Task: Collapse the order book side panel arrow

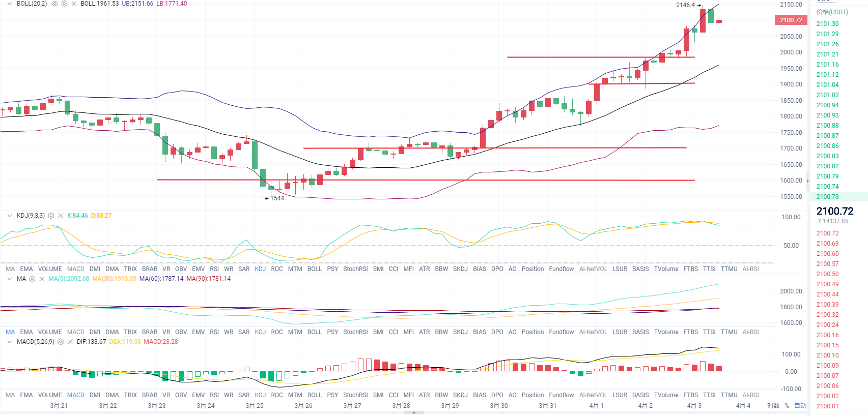Action: (x=808, y=181)
